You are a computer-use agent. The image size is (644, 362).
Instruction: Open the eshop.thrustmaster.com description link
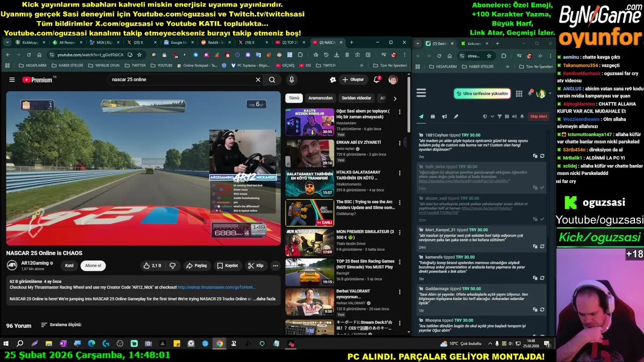click(216, 287)
